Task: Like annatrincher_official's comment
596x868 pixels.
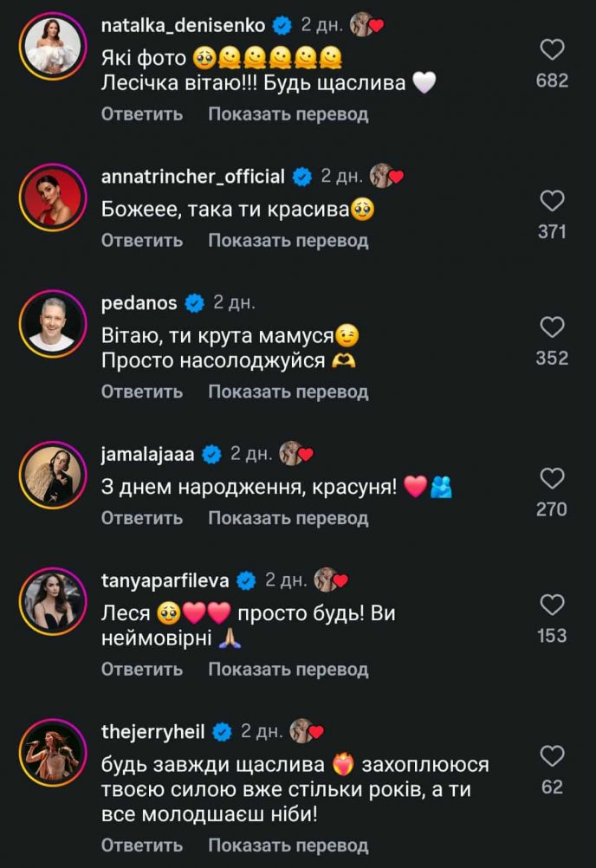Action: pos(552,202)
